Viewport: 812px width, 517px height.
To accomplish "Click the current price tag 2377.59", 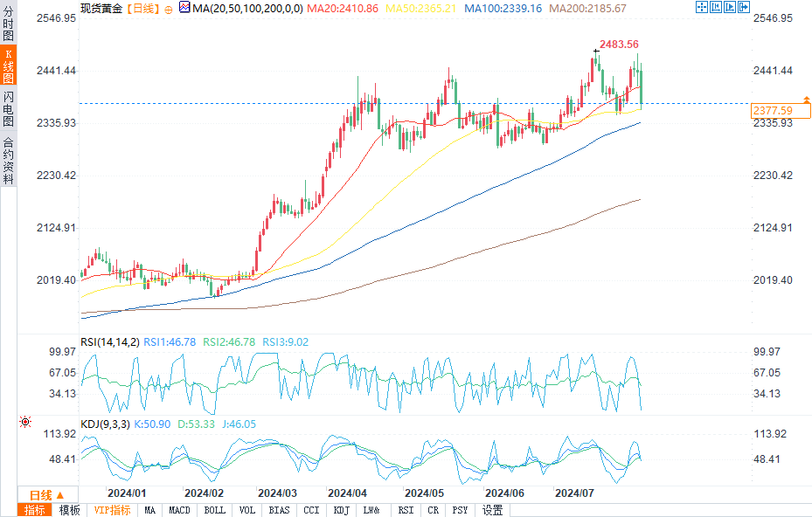I will click(781, 111).
